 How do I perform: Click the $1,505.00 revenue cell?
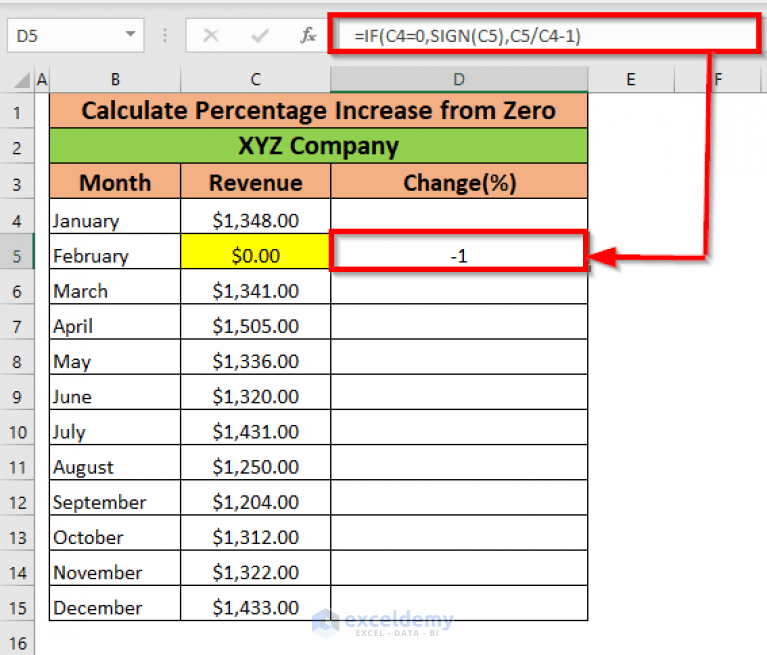(255, 322)
